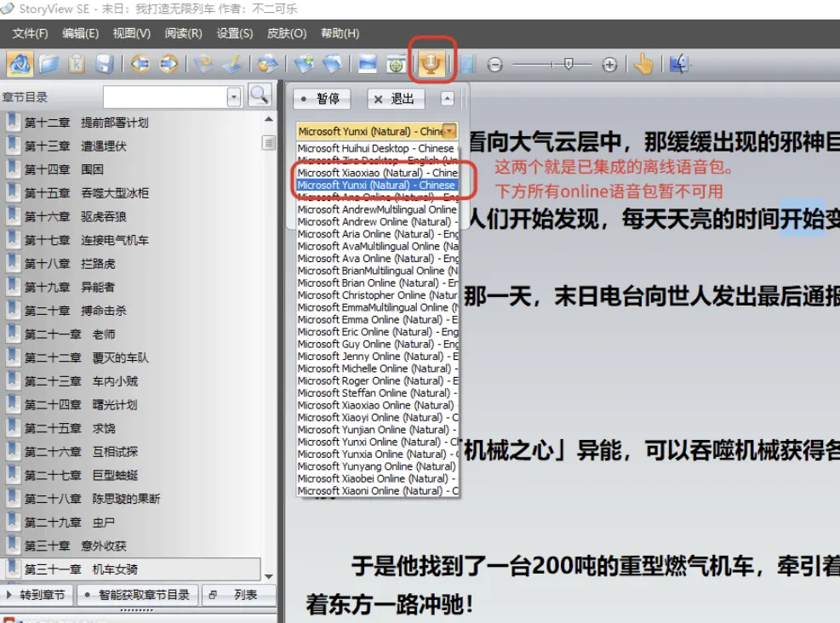Click the zoom out minus icon
The width and height of the screenshot is (840, 623).
[495, 64]
